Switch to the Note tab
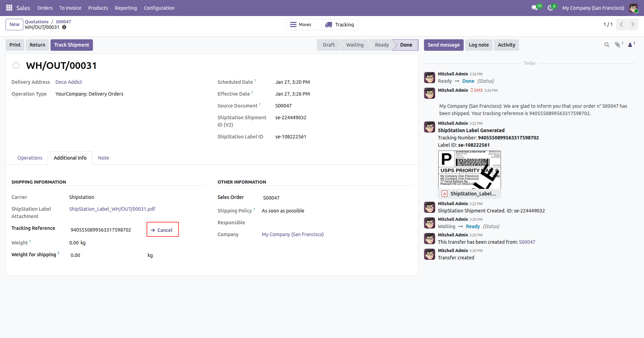 tap(103, 158)
